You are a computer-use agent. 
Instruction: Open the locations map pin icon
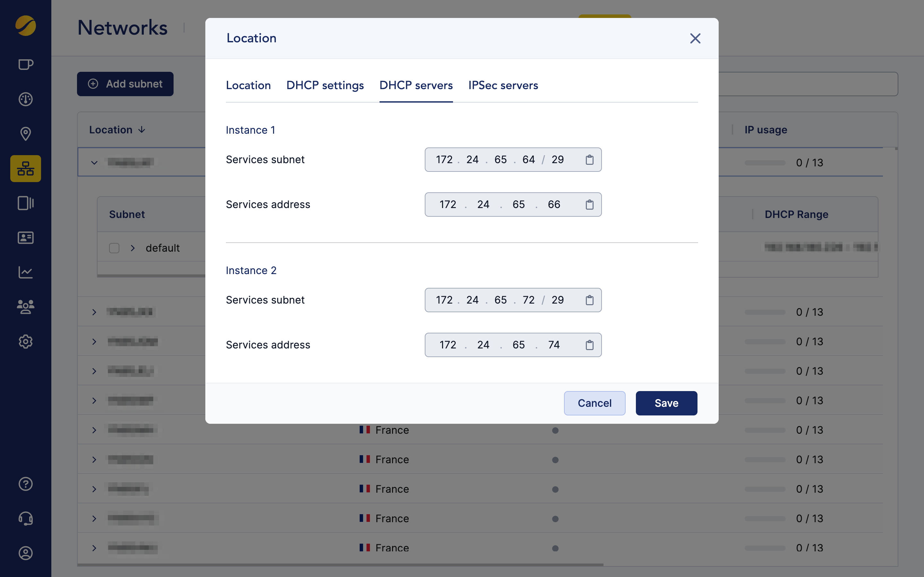(x=26, y=134)
